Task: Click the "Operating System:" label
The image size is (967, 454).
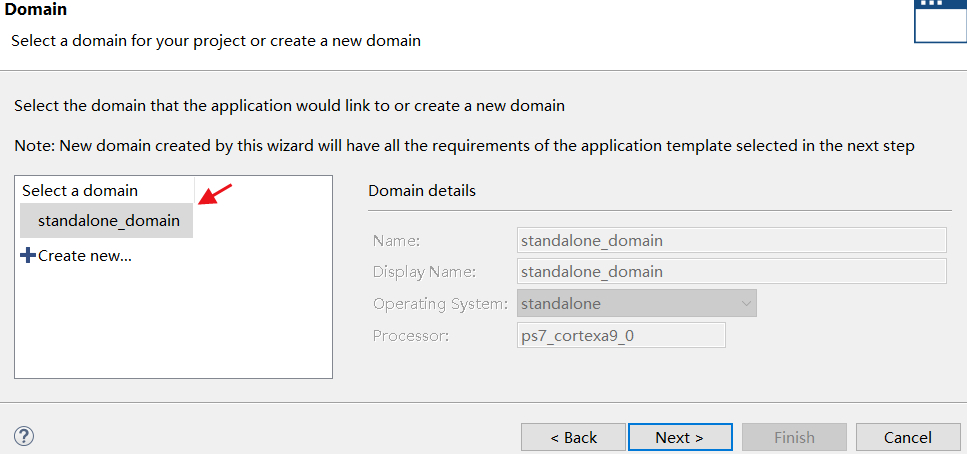Action: (x=439, y=303)
